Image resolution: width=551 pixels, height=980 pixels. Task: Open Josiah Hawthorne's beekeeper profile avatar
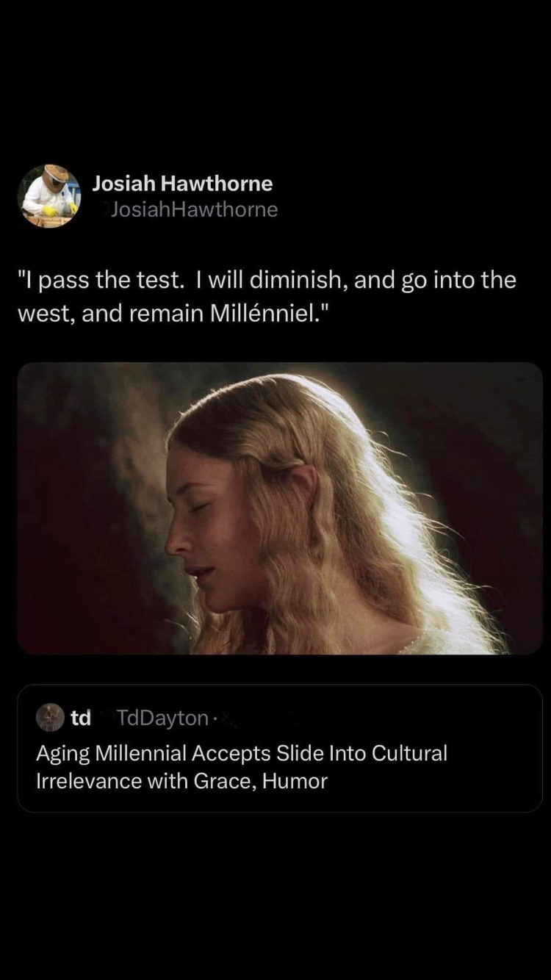(49, 195)
